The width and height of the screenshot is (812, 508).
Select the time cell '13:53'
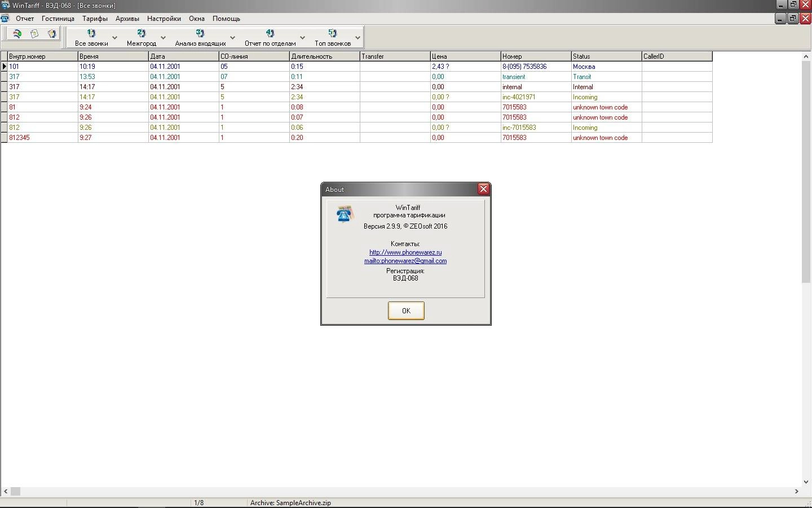click(x=113, y=77)
